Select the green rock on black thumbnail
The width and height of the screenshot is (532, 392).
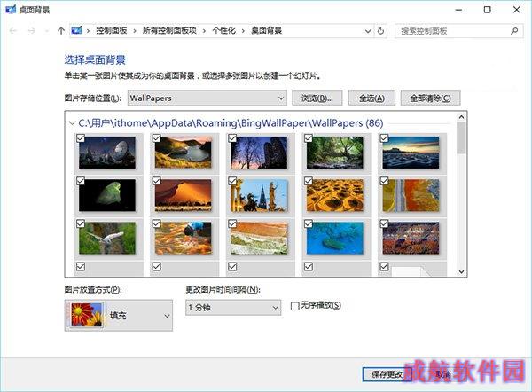pos(107,195)
